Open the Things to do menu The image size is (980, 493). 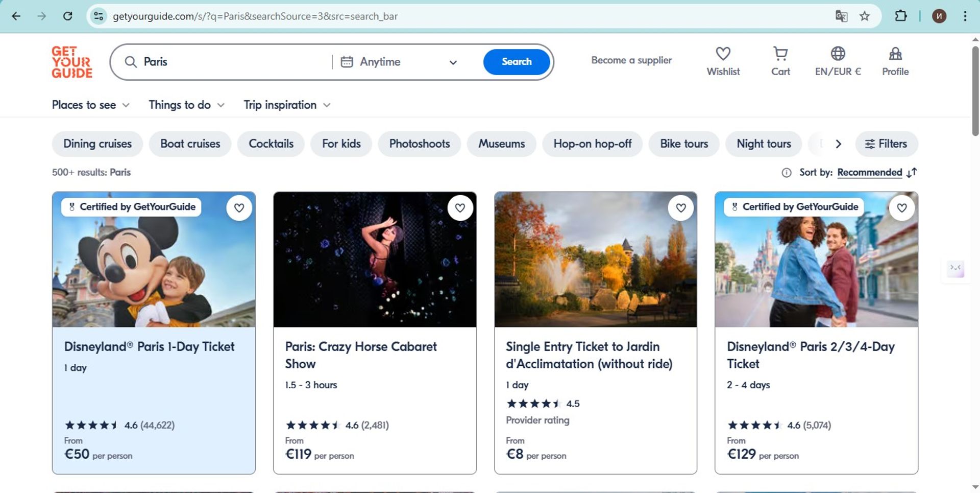[x=186, y=105]
